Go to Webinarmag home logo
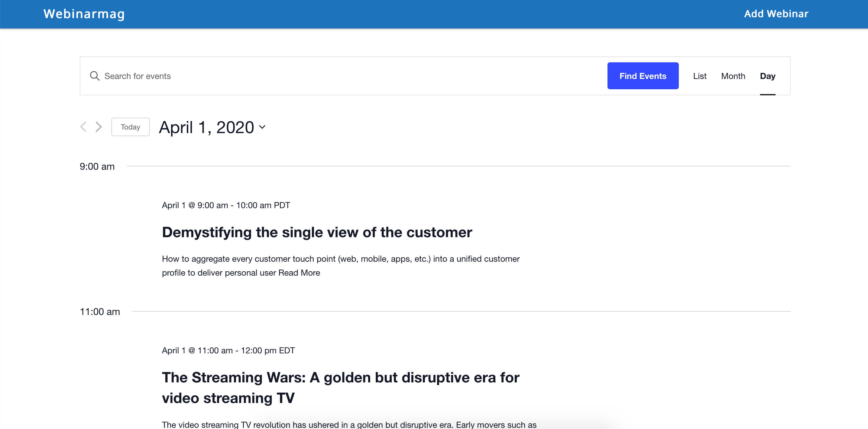The height and width of the screenshot is (429, 868). tap(84, 14)
